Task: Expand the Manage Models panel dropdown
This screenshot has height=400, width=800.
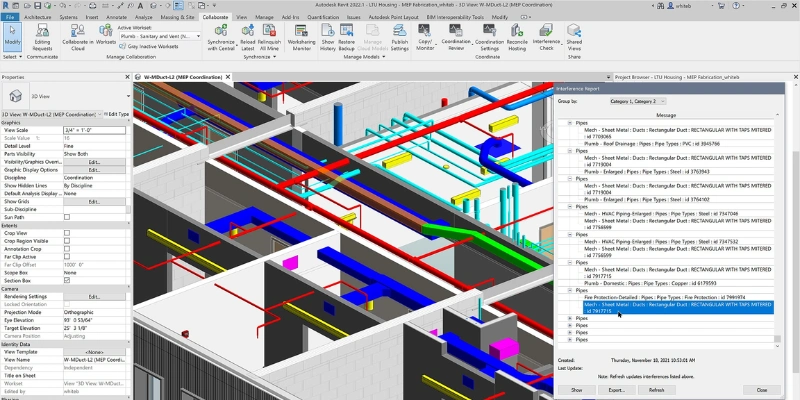Action: (x=364, y=57)
